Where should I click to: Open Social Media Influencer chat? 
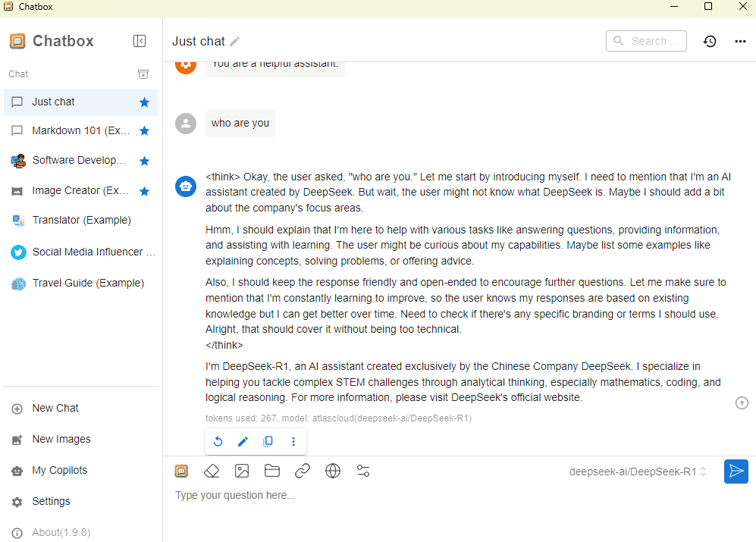point(80,252)
